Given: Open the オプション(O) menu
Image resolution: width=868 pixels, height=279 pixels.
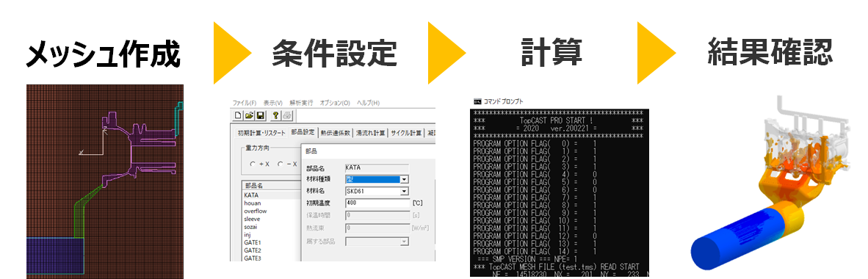Looking at the screenshot, I should [x=335, y=103].
